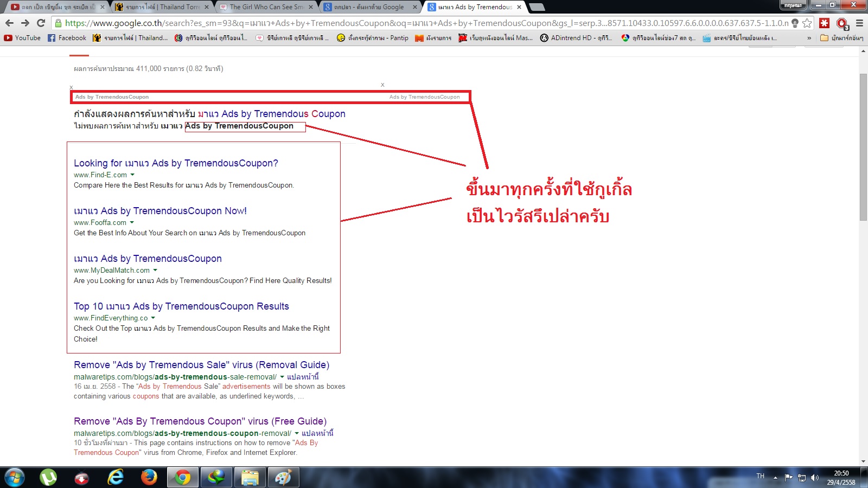Open the network status tray icon
868x488 pixels.
click(802, 478)
